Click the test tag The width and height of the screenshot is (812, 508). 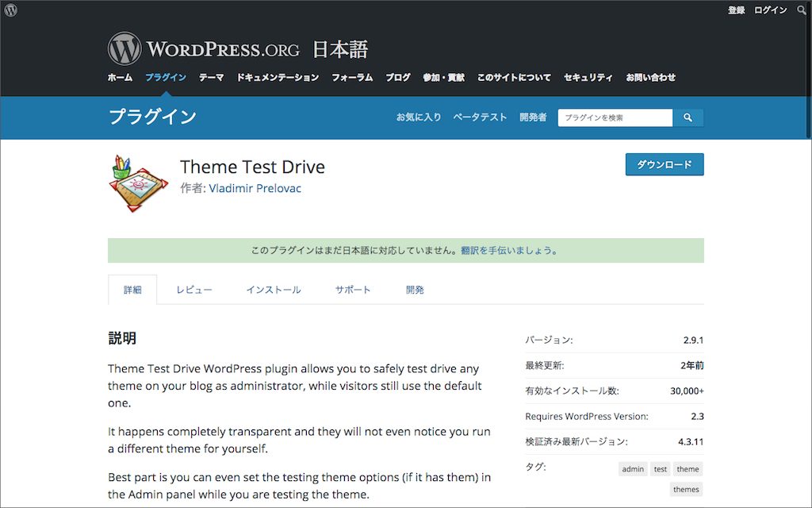click(x=661, y=469)
